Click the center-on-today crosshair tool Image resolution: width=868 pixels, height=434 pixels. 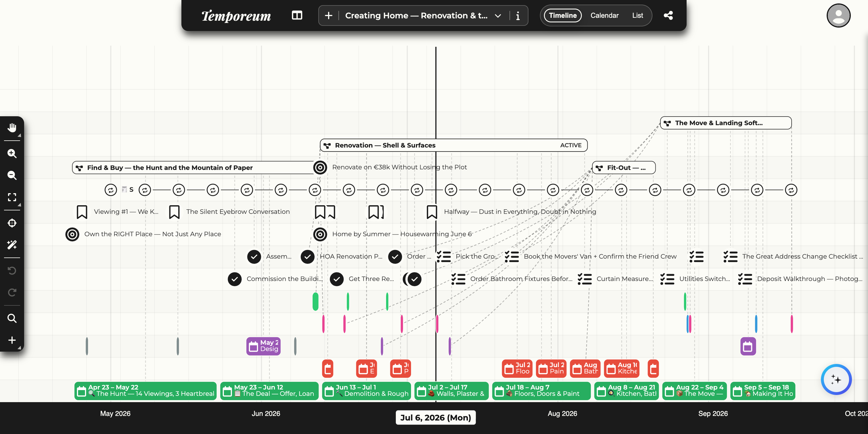12,223
